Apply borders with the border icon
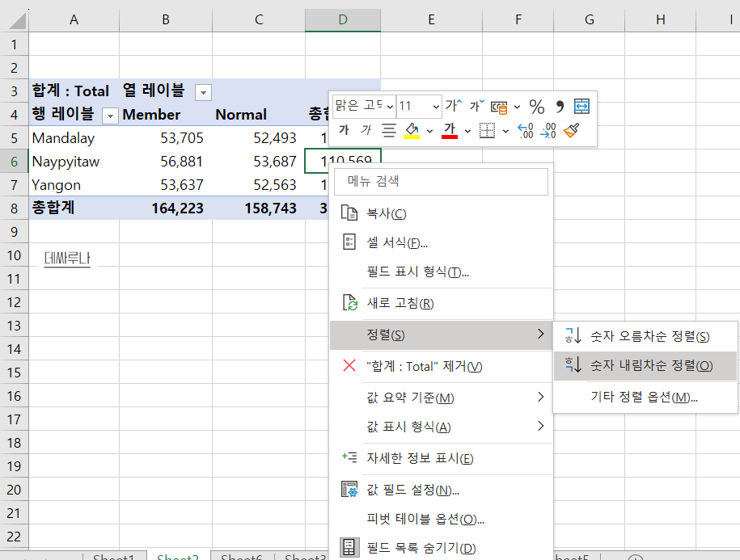Viewport: 740px width, 560px height. pyautogui.click(x=487, y=131)
